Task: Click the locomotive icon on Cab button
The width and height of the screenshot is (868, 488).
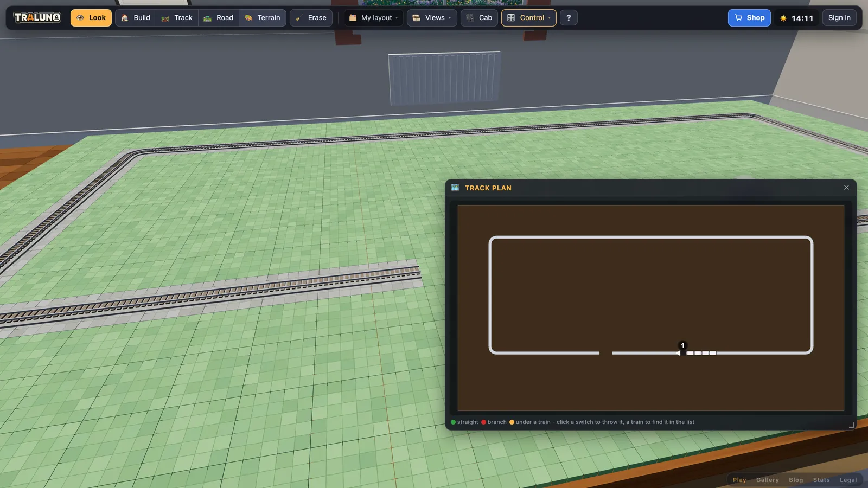Action: coord(470,18)
